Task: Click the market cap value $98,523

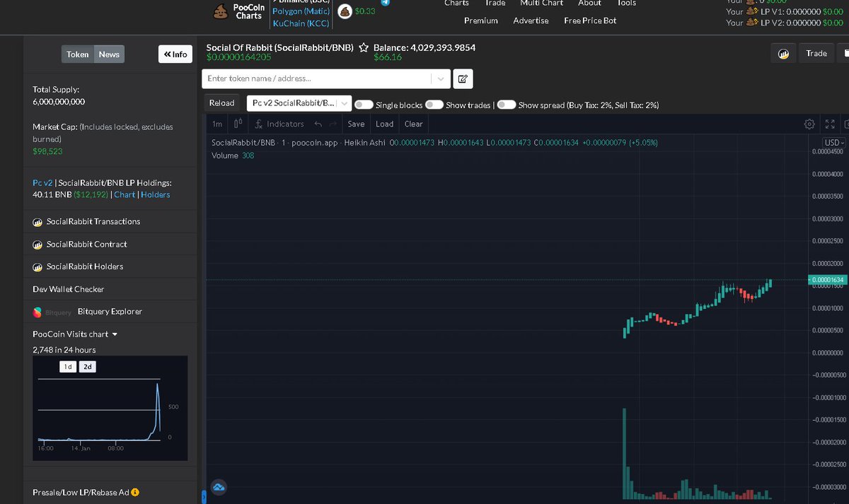Action: click(47, 151)
